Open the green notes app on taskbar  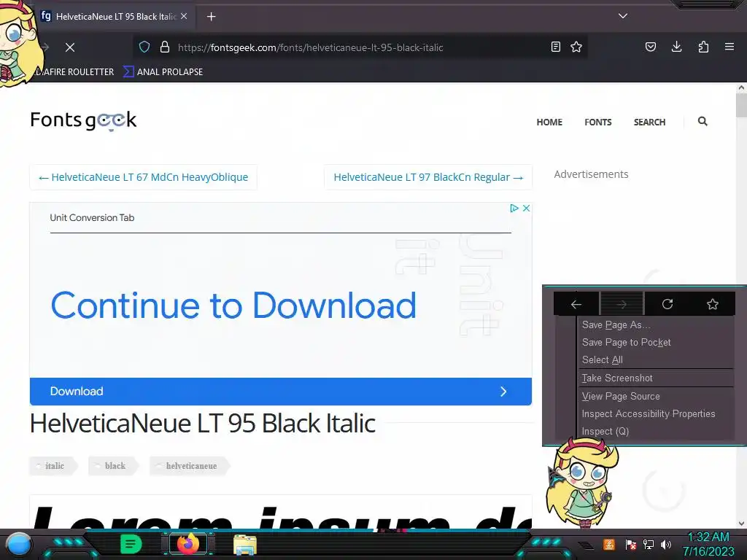[131, 544]
